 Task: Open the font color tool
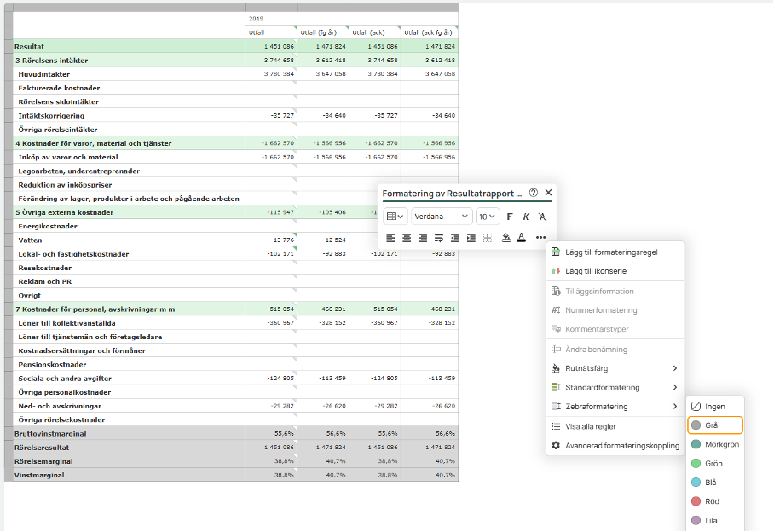click(521, 238)
